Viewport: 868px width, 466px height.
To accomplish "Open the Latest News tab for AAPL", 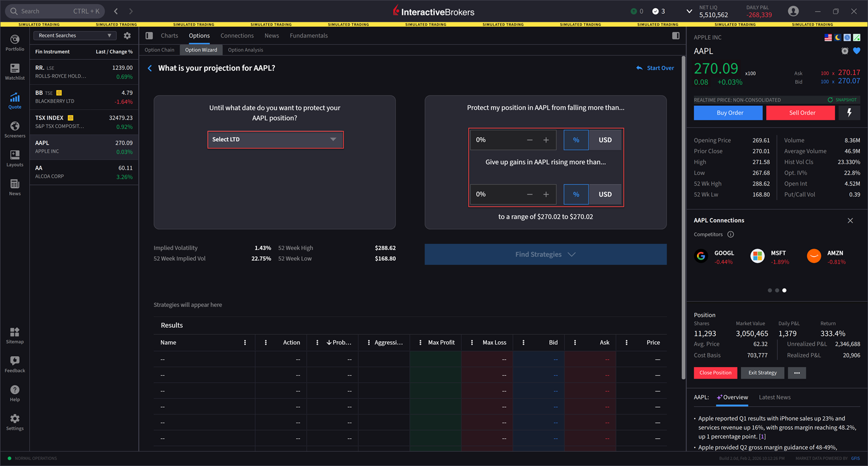I will pos(774,397).
